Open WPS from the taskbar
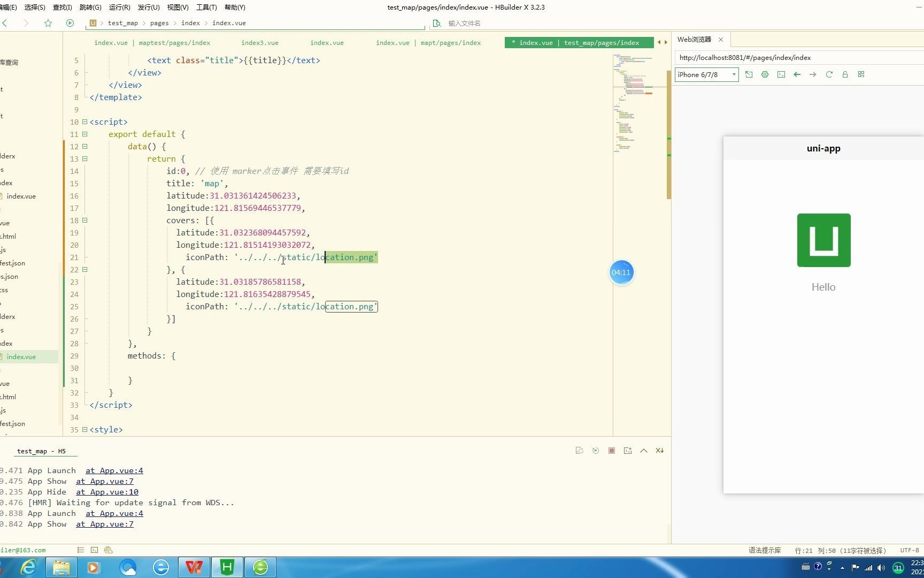This screenshot has height=578, width=924. click(x=194, y=567)
